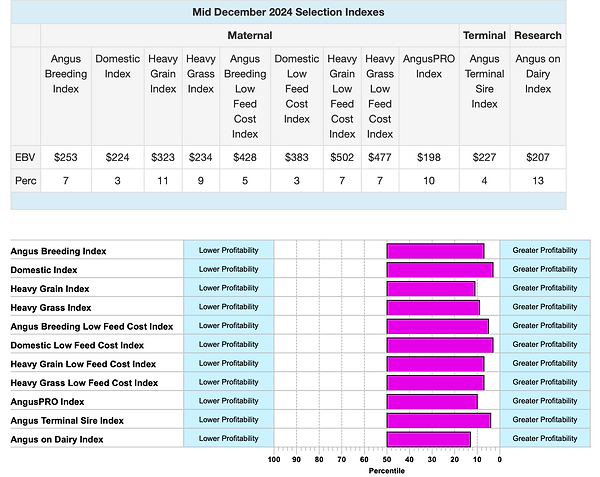Click the $428 EBV value
Image resolution: width=600 pixels, height=477 pixels.
click(x=245, y=157)
